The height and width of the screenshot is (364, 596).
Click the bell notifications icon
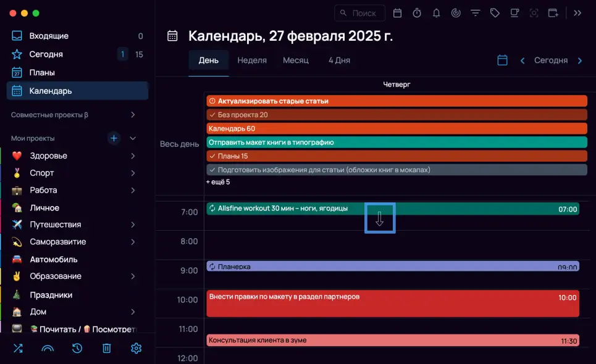tap(436, 13)
